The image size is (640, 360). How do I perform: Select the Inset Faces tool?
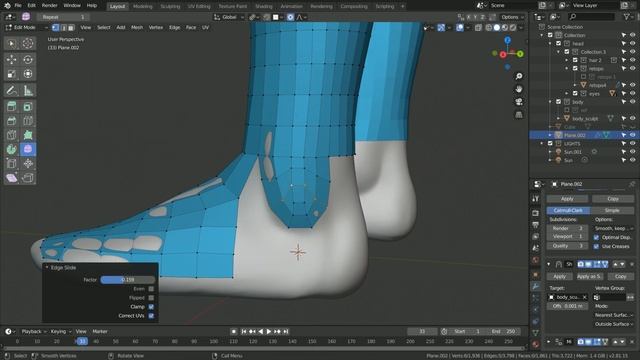tap(28, 107)
